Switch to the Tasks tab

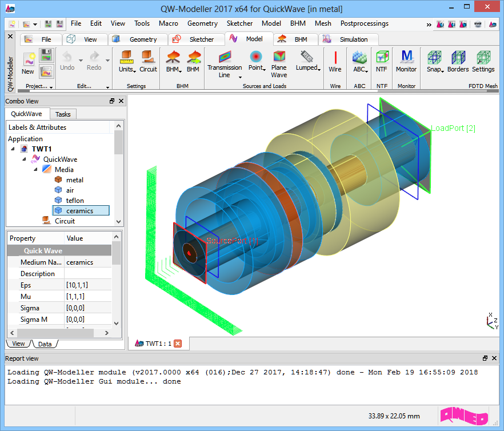pyautogui.click(x=63, y=114)
